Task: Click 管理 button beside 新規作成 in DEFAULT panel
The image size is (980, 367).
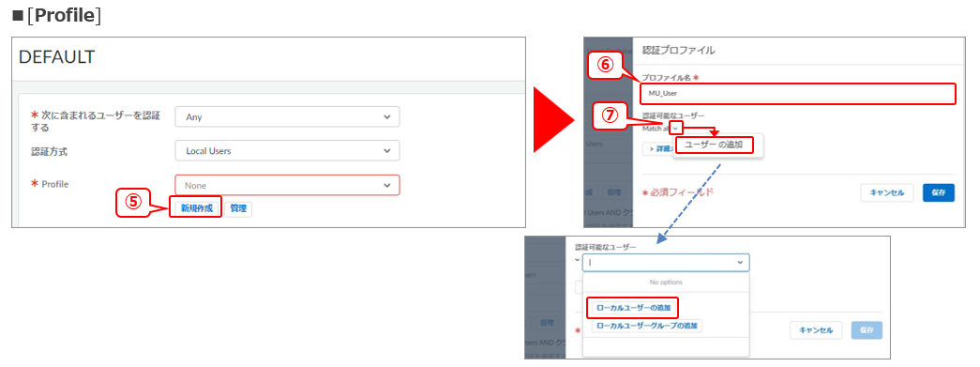Action: coord(238,208)
